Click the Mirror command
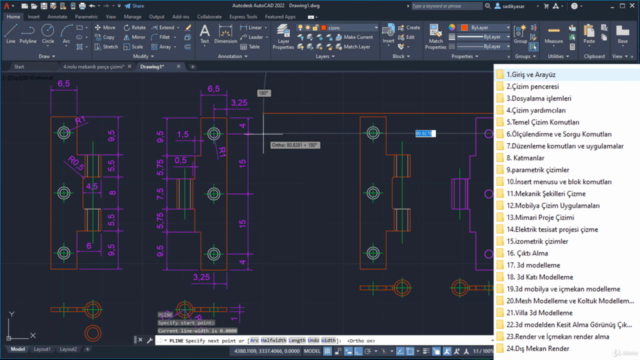The height and width of the screenshot is (360, 640). (x=134, y=37)
